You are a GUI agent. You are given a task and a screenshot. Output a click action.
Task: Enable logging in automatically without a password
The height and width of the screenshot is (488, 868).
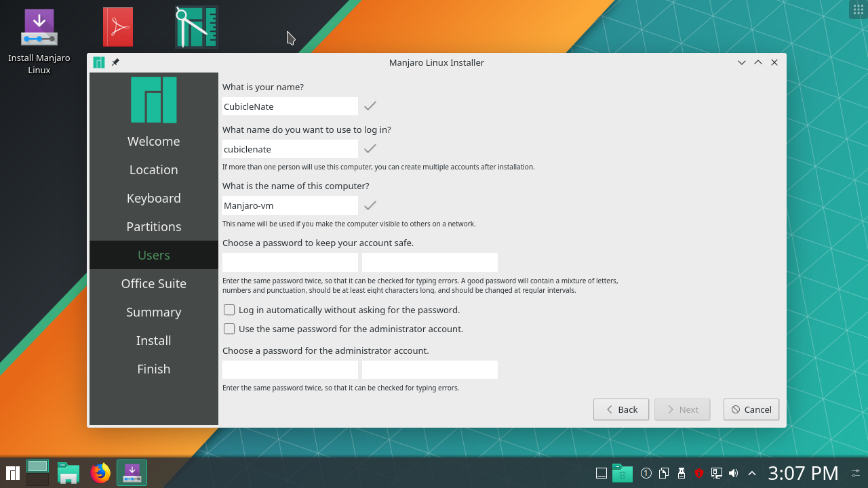tap(229, 310)
